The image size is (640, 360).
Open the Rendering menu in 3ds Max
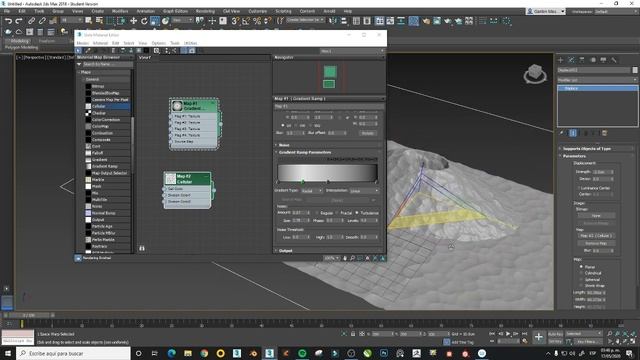click(205, 11)
